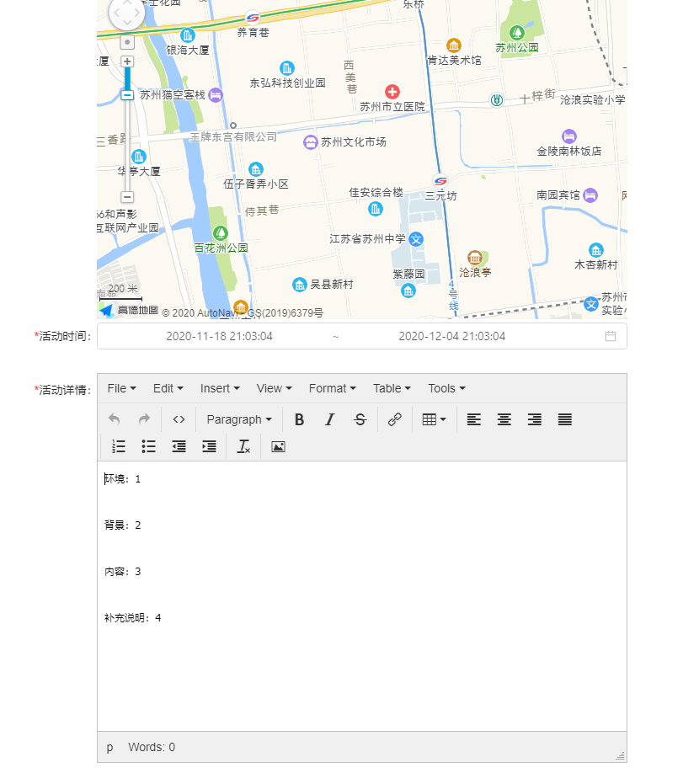
Task: Click the text line 环境: 1
Action: (x=122, y=479)
